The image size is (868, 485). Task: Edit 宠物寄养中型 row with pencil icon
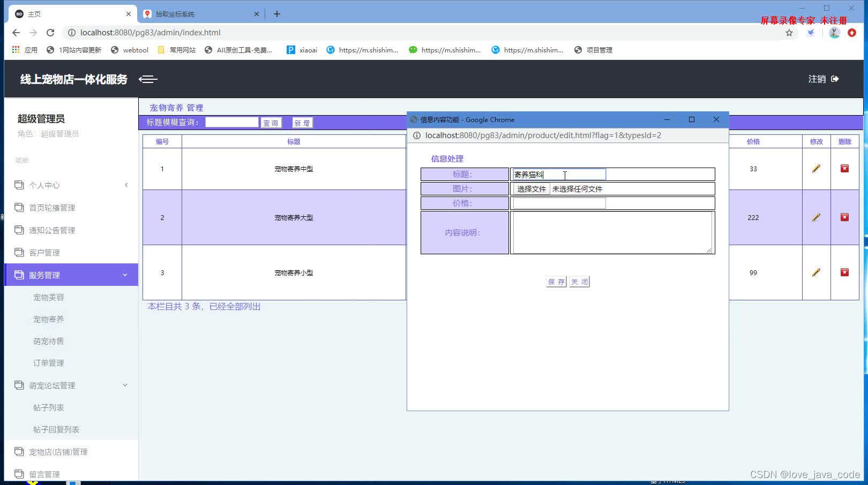click(x=816, y=169)
